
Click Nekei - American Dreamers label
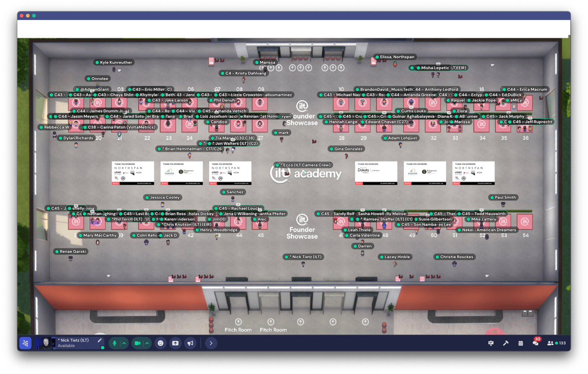[487, 230]
